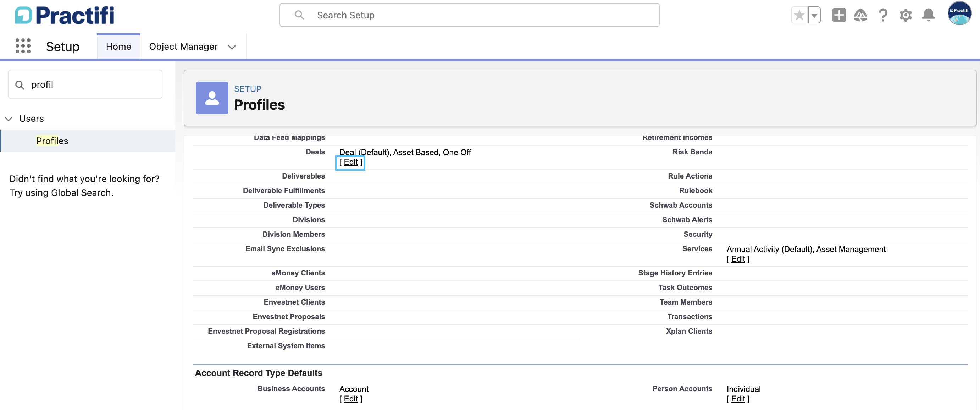Click the SETUP breadcrumb text
Image resolution: width=980 pixels, height=410 pixels.
point(248,89)
